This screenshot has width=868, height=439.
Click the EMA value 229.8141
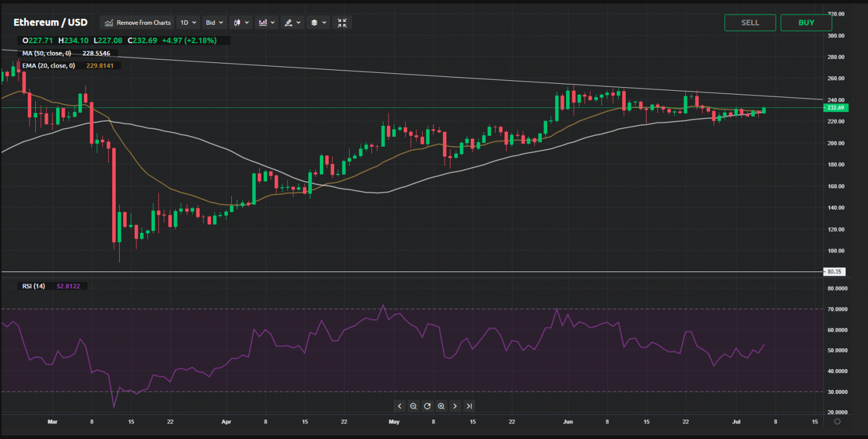pyautogui.click(x=100, y=66)
